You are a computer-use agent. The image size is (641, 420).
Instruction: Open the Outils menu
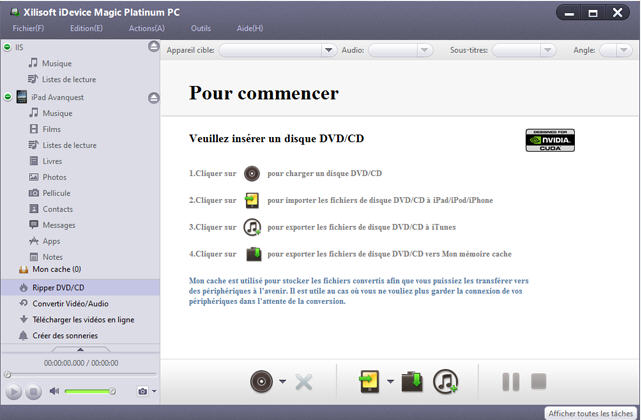pyautogui.click(x=201, y=28)
